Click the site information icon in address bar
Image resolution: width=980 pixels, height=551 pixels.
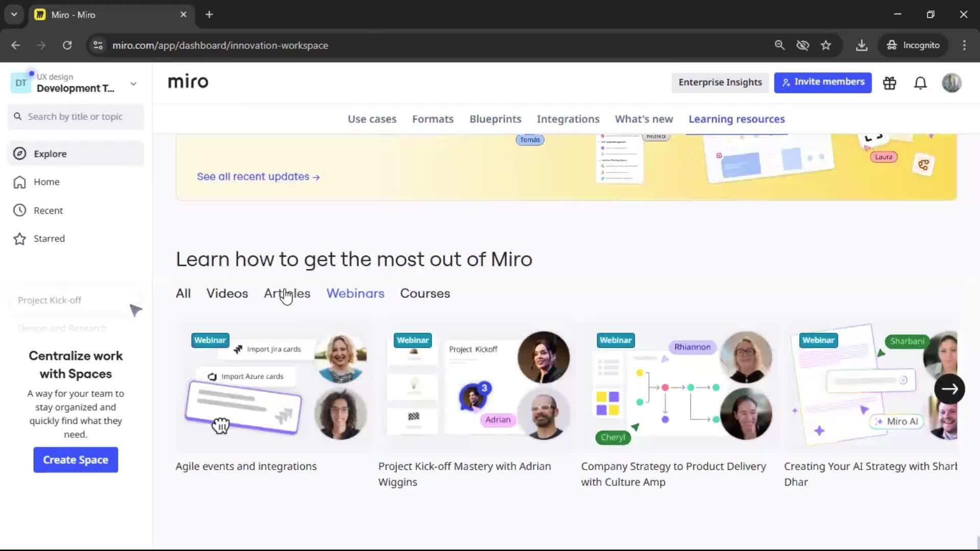[x=98, y=45]
